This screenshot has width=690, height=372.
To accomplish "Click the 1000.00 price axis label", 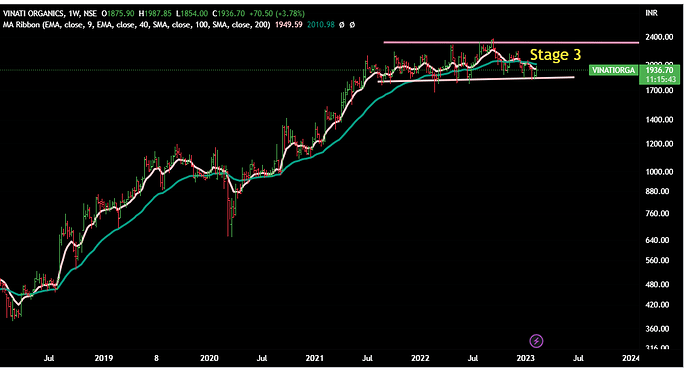I will (659, 172).
